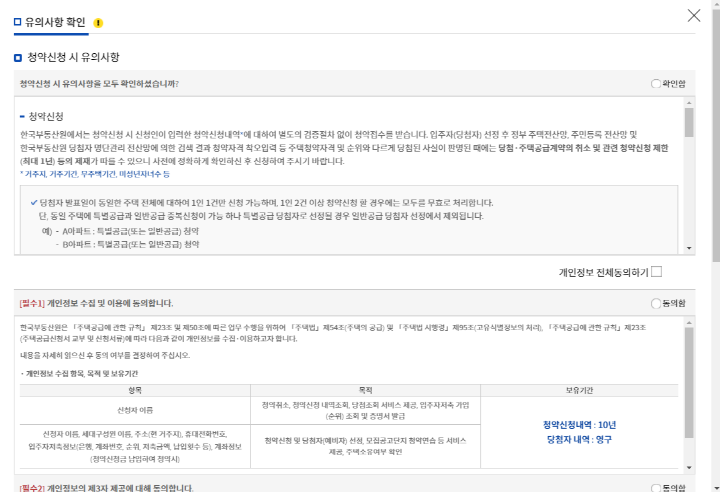Click the 항목 column header
The width and height of the screenshot is (720, 492).
135,390
